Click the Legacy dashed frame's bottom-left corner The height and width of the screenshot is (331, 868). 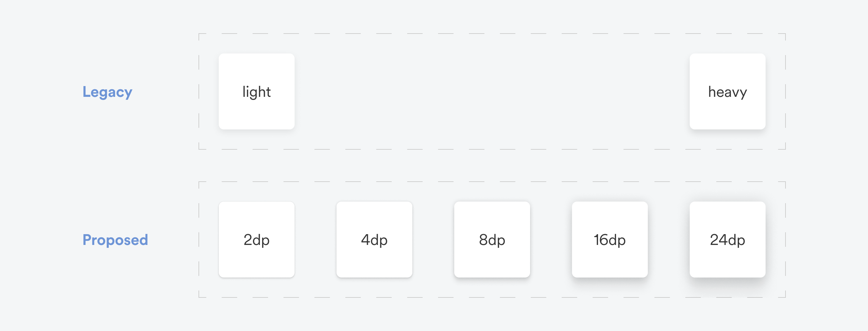pyautogui.click(x=199, y=149)
